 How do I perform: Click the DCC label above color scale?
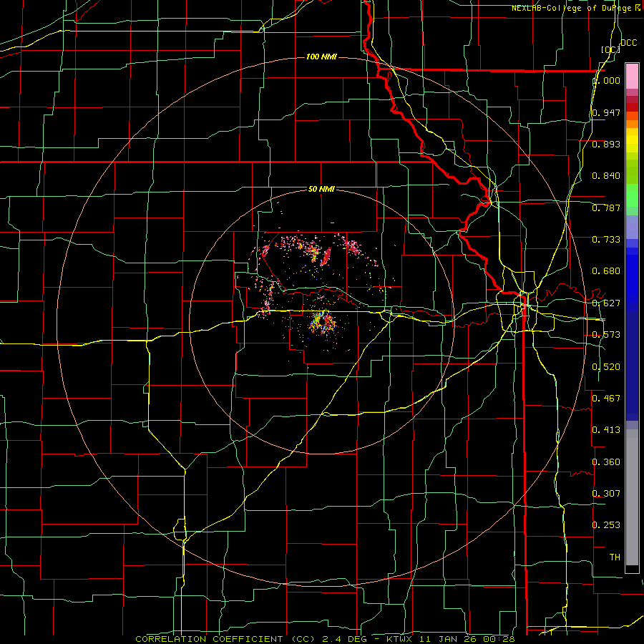628,43
